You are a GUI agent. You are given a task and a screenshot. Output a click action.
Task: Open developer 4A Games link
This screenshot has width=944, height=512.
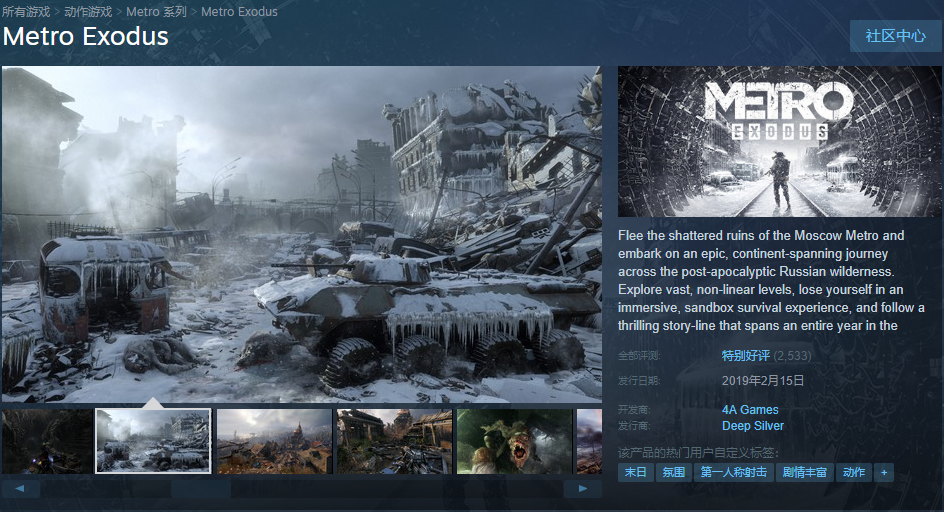pyautogui.click(x=750, y=410)
